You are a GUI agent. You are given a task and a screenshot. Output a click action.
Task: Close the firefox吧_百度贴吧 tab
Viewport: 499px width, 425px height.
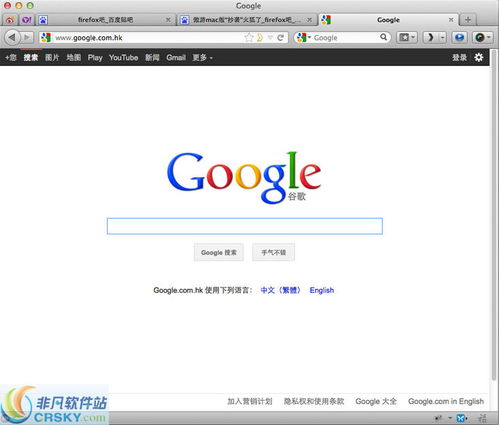click(168, 20)
